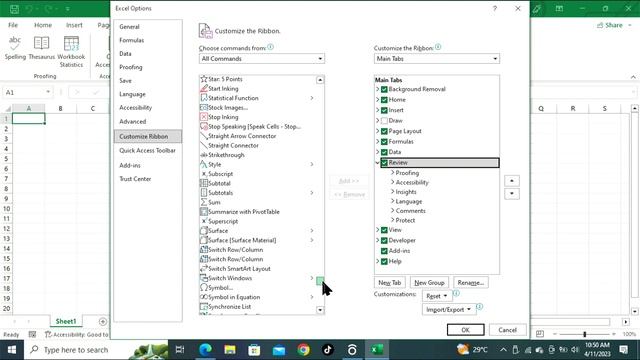Open the Import/Export dropdown
The image size is (640, 360).
tap(449, 309)
